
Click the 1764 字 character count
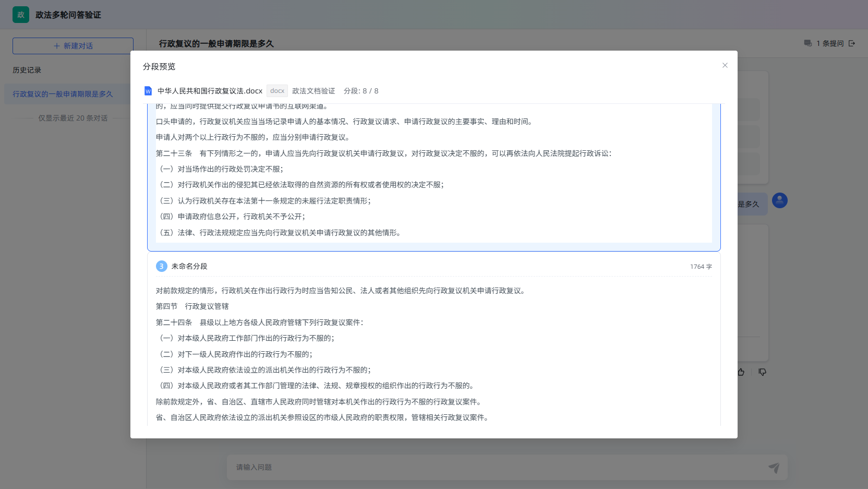(701, 267)
